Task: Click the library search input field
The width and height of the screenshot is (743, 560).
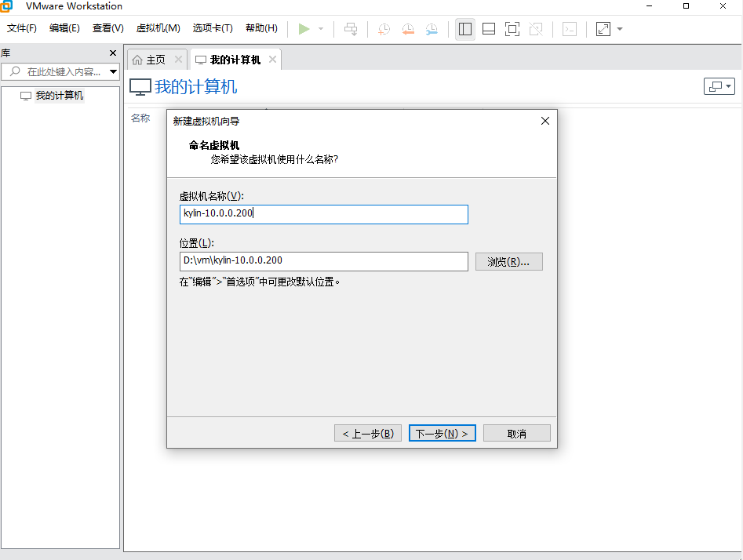Action: tap(59, 71)
